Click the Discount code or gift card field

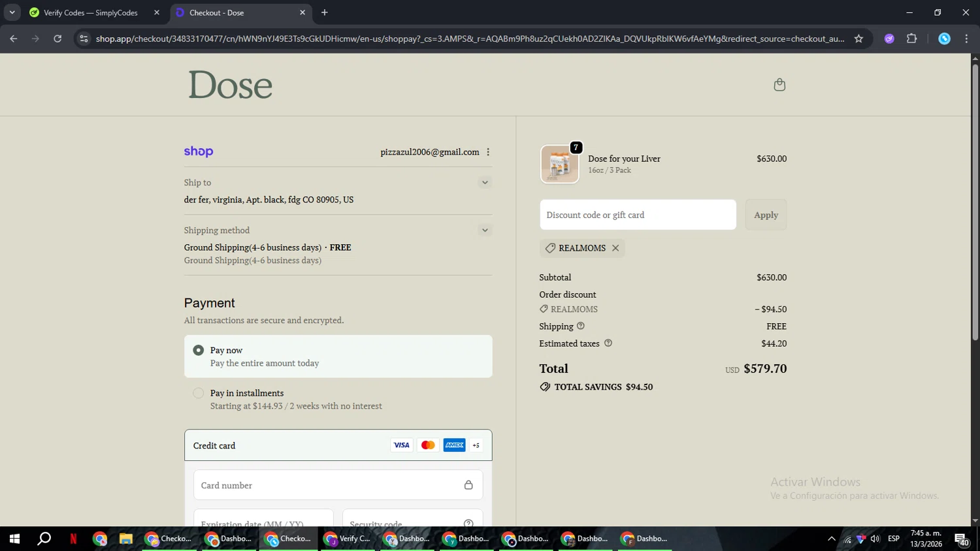(x=637, y=215)
